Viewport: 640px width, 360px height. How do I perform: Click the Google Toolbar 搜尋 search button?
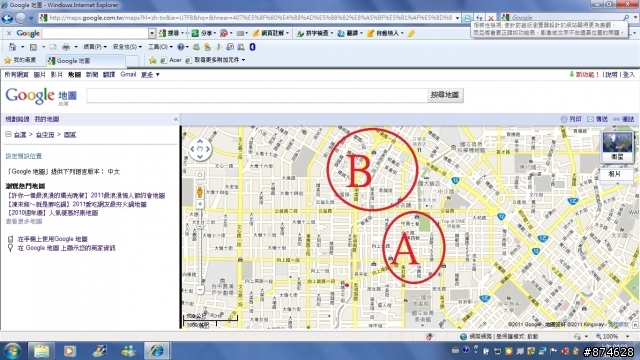click(x=169, y=33)
